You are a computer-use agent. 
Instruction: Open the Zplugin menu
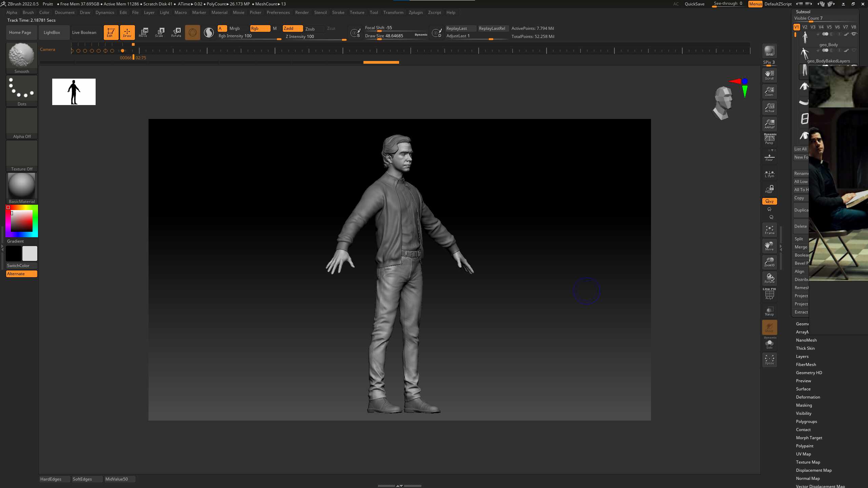[x=415, y=13]
